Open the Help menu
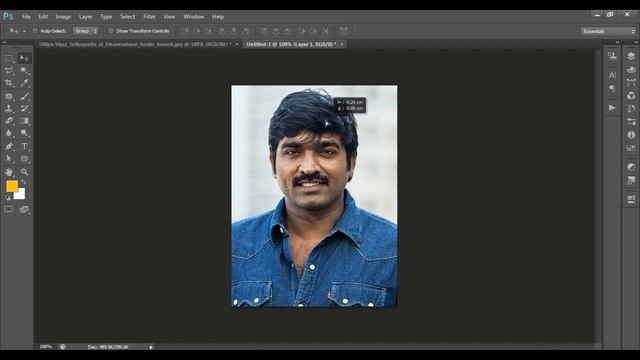 click(x=218, y=17)
